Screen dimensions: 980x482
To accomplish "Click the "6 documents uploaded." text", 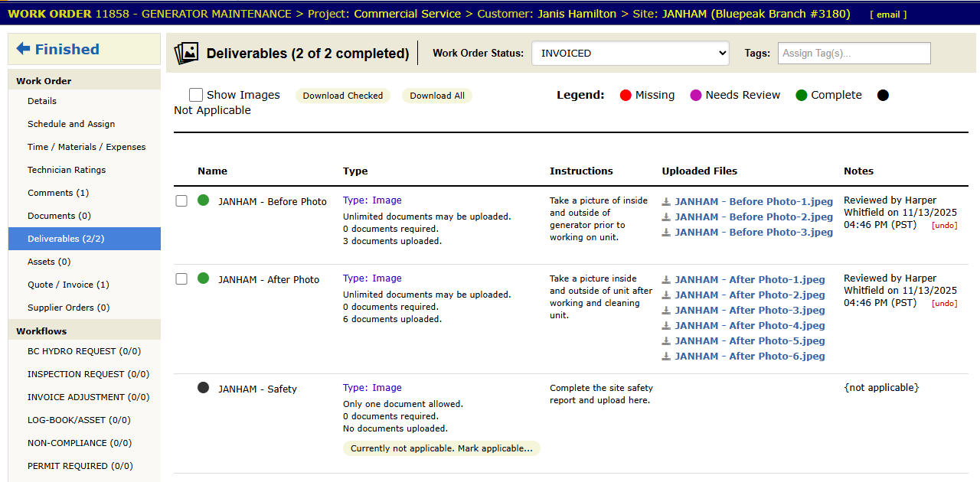I will pyautogui.click(x=392, y=319).
